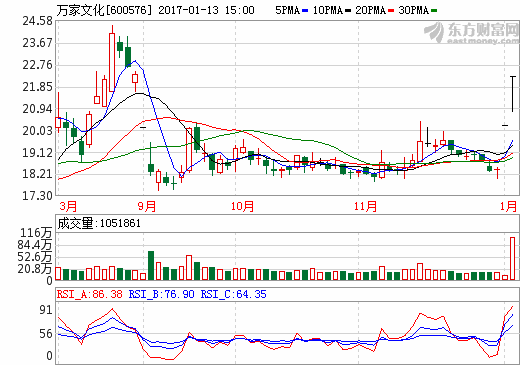Click the 20.03 price axis label
The image size is (520, 365).
[38, 131]
